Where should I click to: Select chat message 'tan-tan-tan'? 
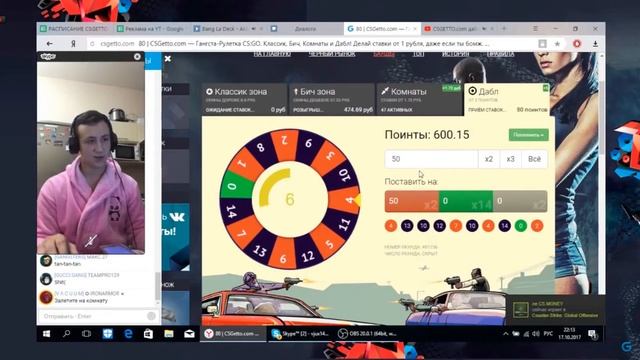[x=67, y=264]
